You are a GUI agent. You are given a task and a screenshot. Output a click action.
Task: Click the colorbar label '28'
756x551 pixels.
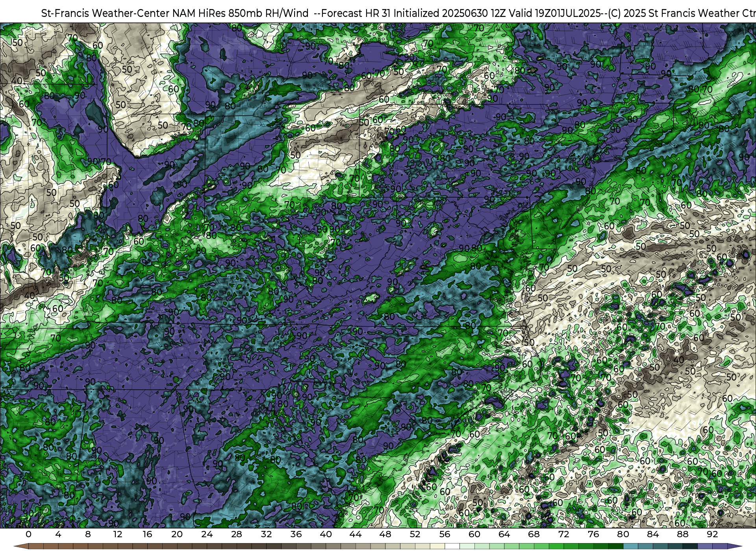coord(237,534)
